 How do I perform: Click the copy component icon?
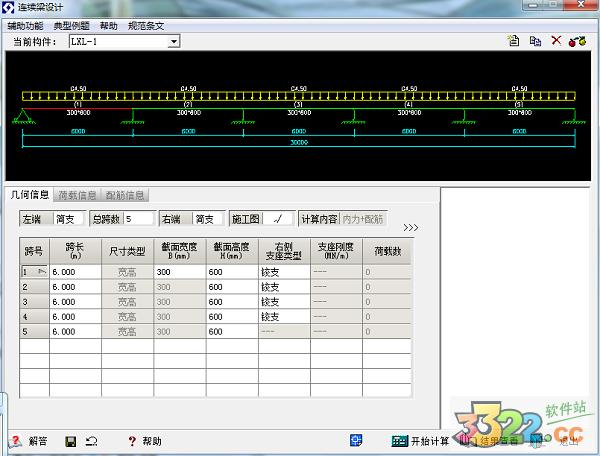pyautogui.click(x=535, y=41)
